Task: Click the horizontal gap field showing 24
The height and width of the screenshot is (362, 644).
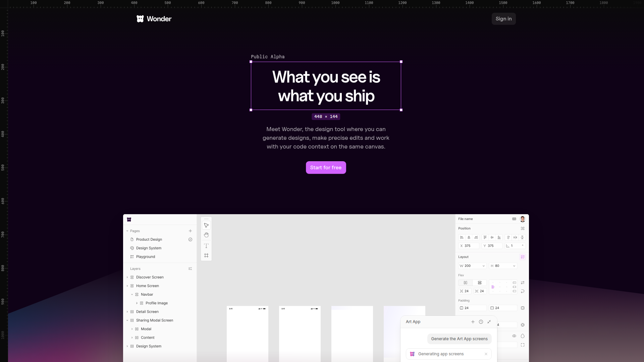Action: tap(465, 291)
